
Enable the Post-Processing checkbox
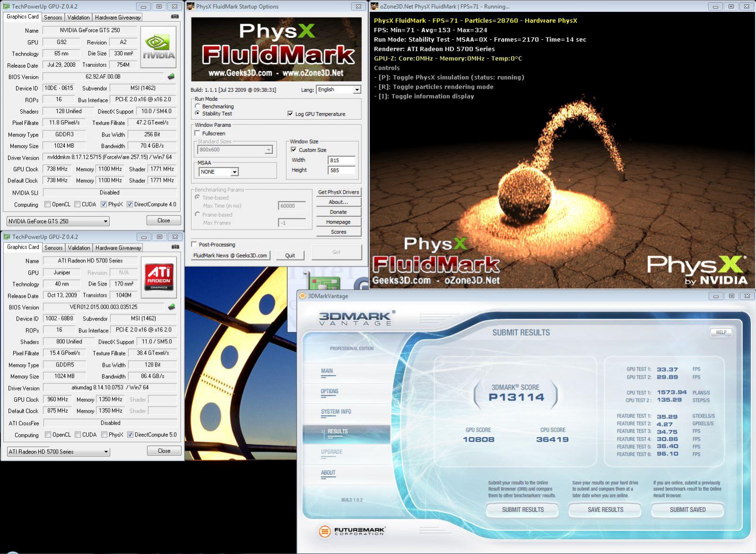194,244
